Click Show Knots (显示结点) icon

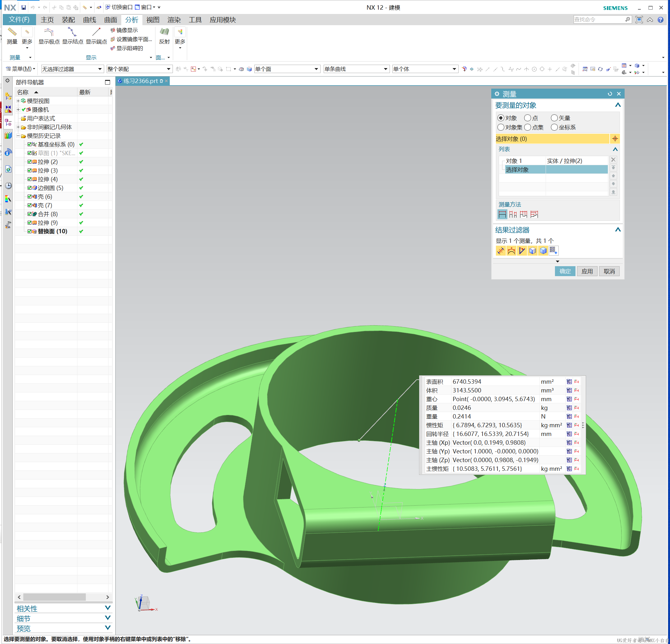coord(72,32)
